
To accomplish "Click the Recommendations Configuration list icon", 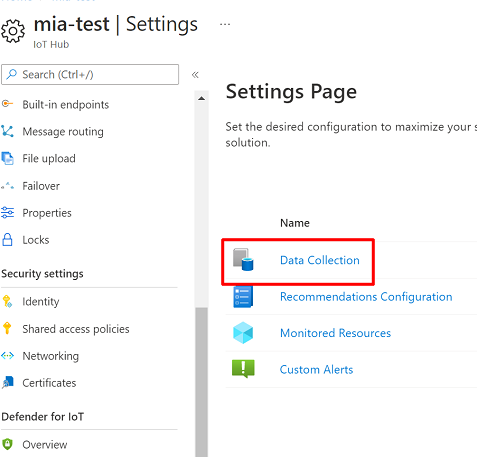I will point(243,296).
